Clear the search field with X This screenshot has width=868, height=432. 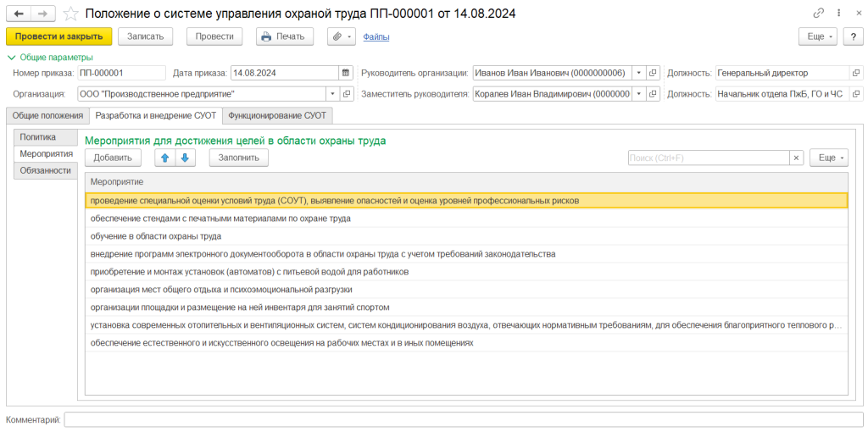click(x=796, y=158)
